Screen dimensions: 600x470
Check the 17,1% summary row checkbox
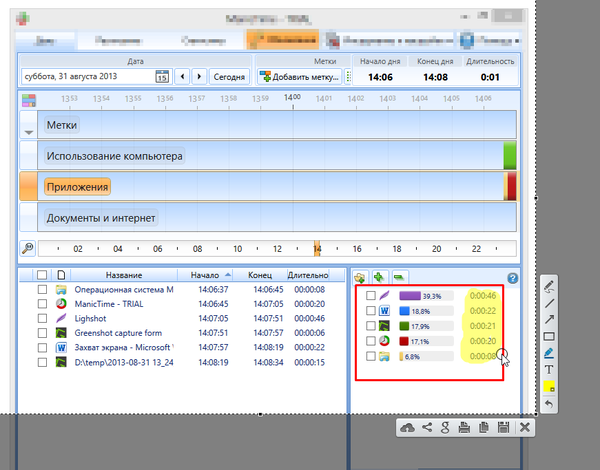(371, 341)
